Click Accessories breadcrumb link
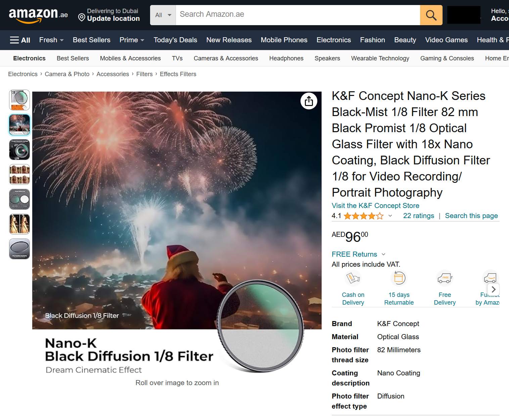 pos(113,74)
